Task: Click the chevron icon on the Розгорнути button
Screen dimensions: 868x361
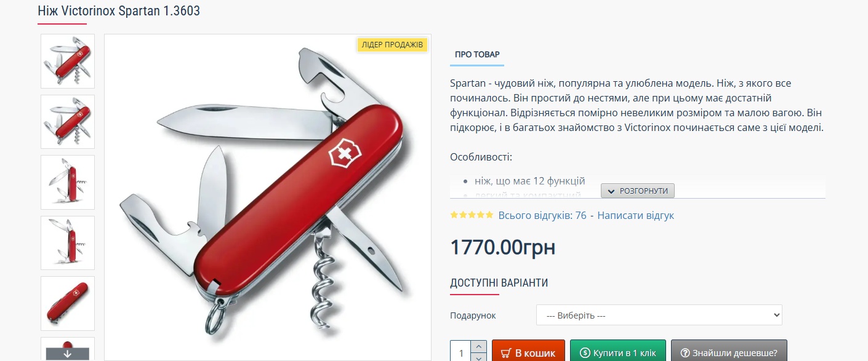Action: pos(611,191)
